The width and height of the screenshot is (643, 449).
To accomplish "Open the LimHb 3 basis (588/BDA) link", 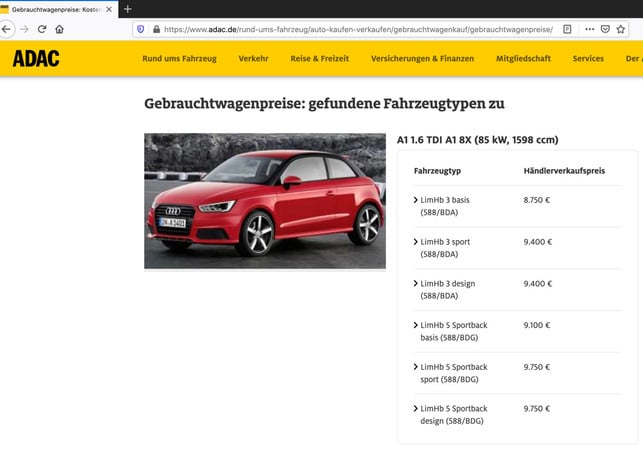I will pos(445,206).
